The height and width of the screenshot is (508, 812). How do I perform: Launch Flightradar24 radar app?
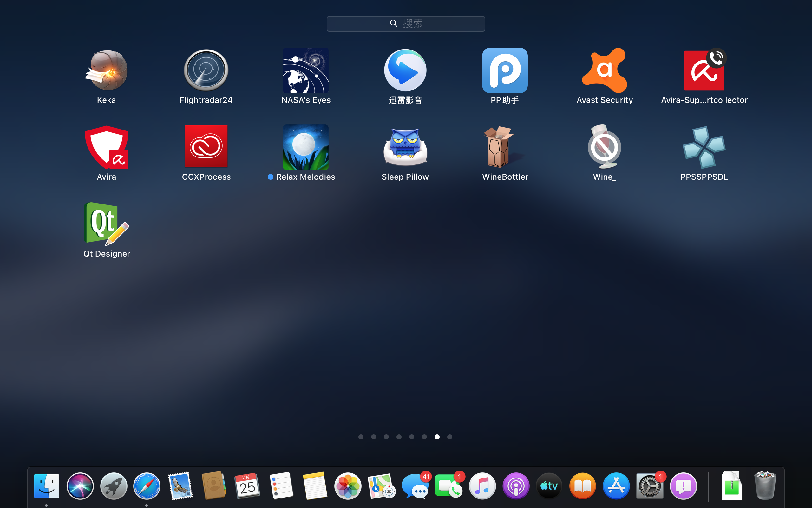click(206, 70)
